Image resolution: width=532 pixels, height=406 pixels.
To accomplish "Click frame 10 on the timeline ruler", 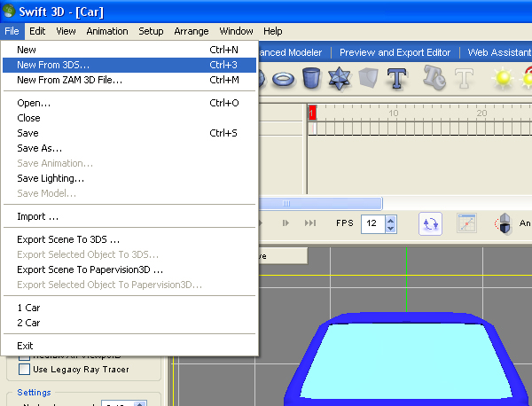I will point(393,113).
